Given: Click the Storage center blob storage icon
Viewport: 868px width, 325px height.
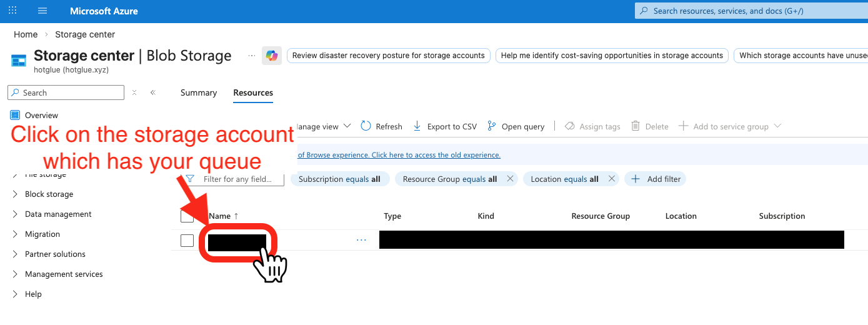Looking at the screenshot, I should point(19,61).
